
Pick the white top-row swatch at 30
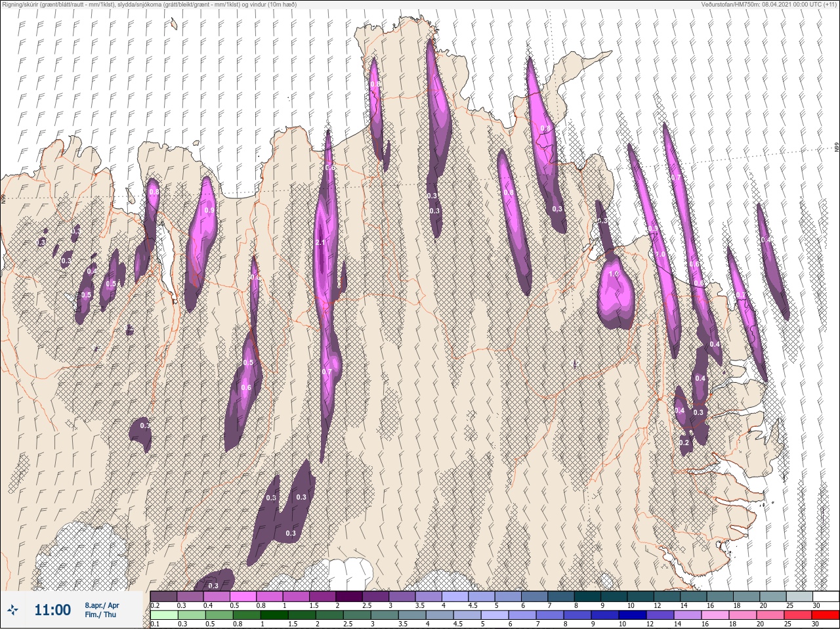click(826, 596)
